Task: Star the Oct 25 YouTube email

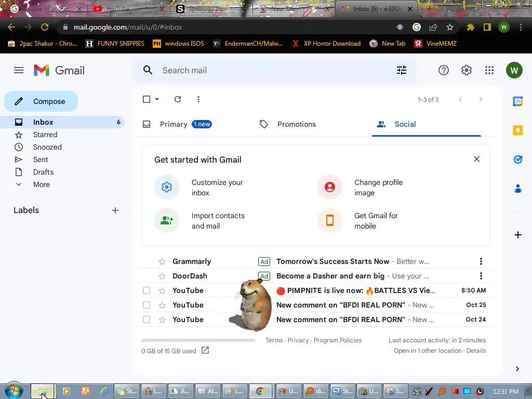Action: [162, 305]
